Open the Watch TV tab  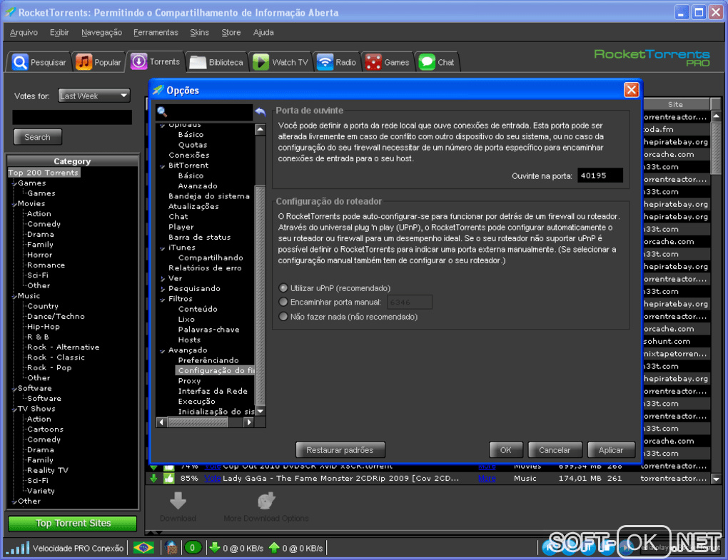(x=280, y=62)
